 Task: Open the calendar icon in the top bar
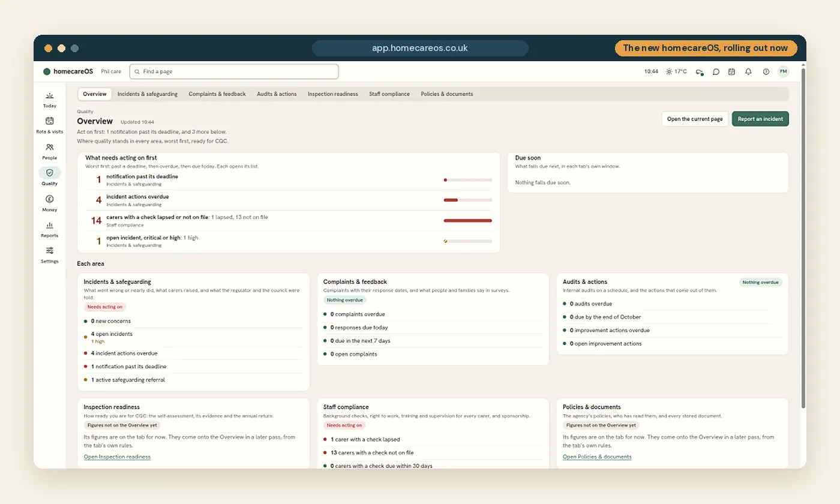[732, 71]
